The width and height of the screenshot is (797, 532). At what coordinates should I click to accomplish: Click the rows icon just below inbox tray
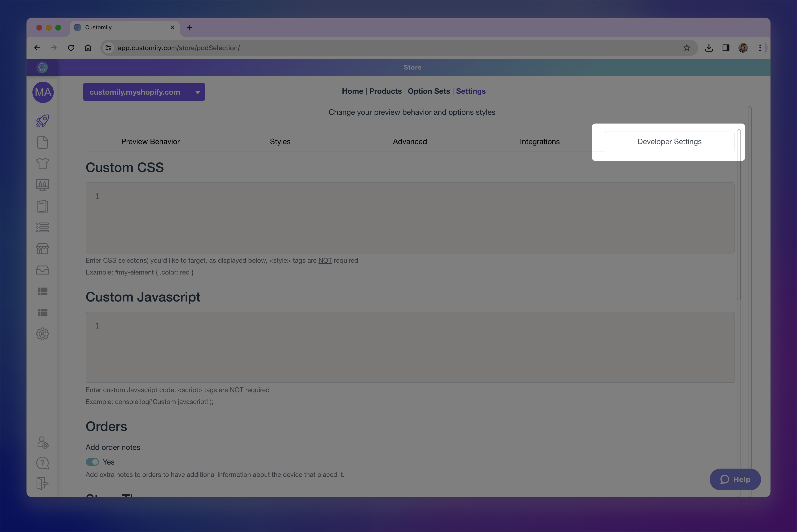click(x=43, y=292)
